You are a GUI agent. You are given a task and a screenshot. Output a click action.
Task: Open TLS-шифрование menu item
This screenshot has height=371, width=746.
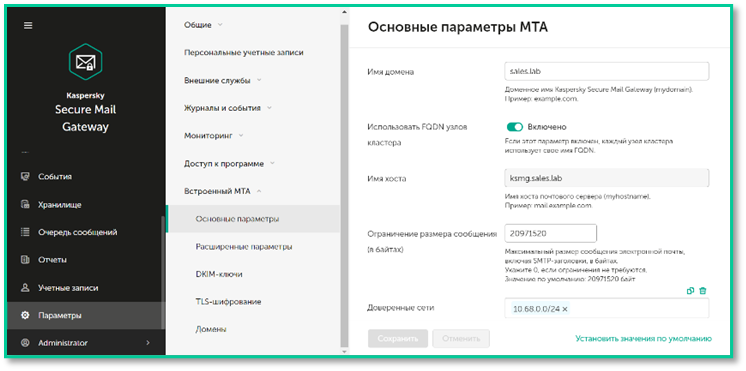228,302
